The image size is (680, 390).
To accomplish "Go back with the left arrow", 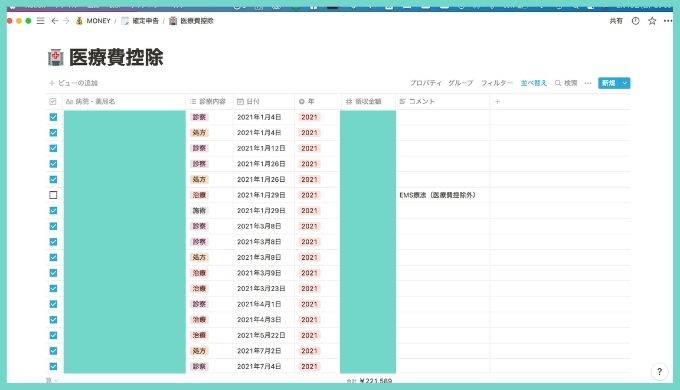I will coord(55,21).
